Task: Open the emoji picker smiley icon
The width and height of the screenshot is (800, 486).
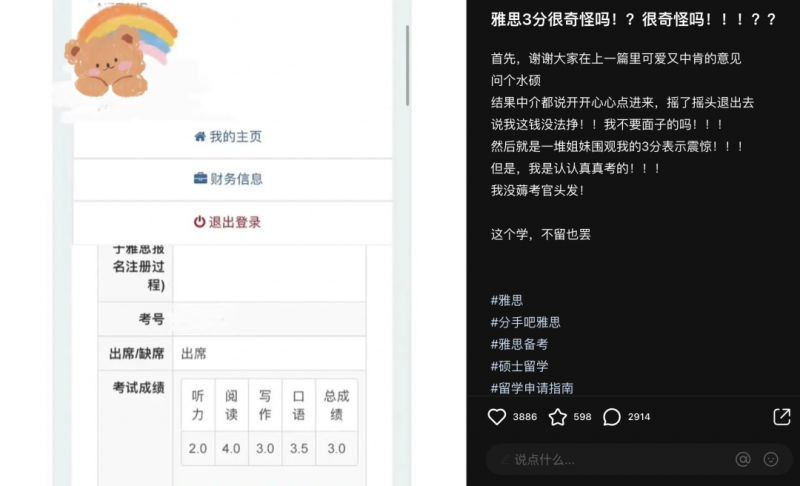Action: [x=770, y=459]
